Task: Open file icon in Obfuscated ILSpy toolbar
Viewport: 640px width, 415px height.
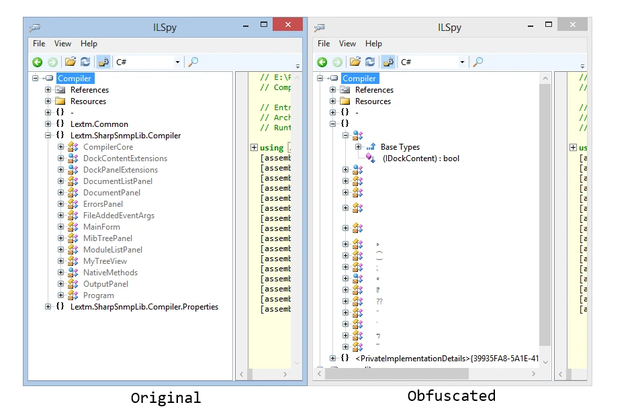Action: coord(355,62)
